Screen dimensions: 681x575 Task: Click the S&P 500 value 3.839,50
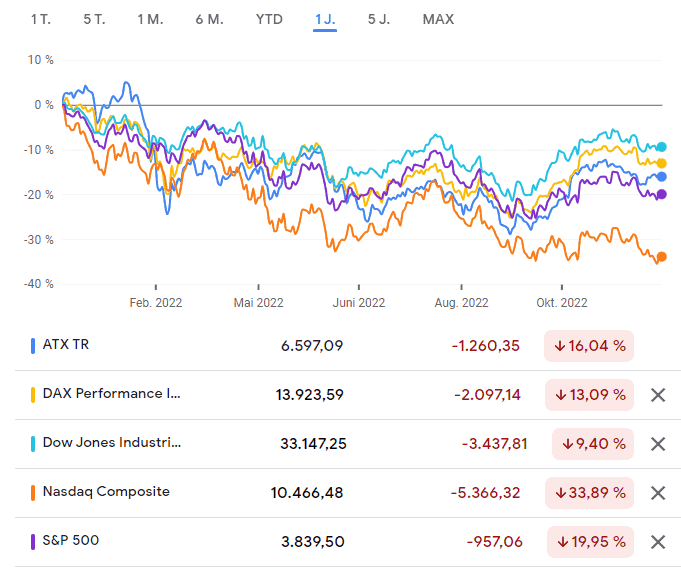click(313, 542)
